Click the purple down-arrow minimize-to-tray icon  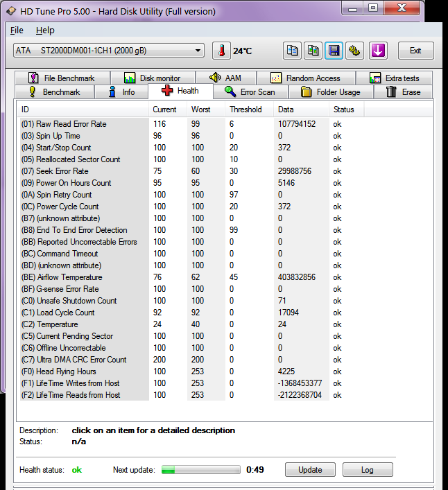(x=378, y=51)
